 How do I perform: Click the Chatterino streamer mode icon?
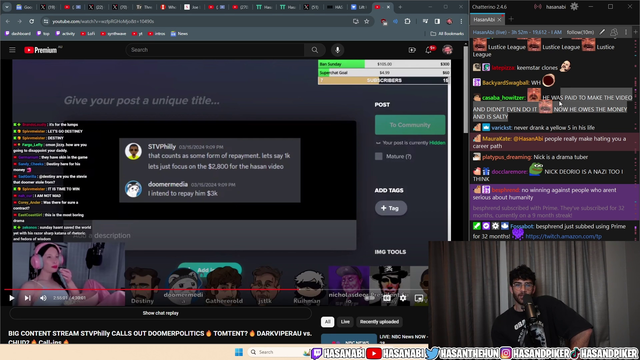pyautogui.click(x=538, y=7)
